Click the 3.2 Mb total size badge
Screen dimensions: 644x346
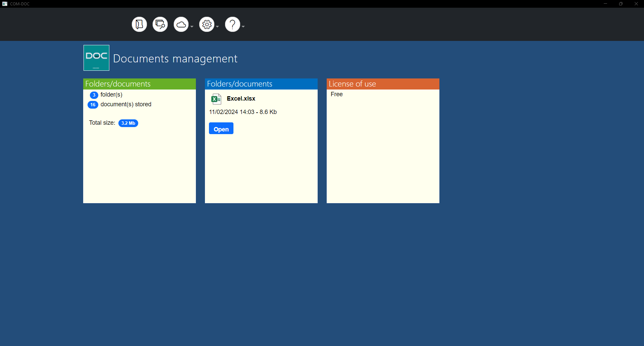click(x=128, y=123)
